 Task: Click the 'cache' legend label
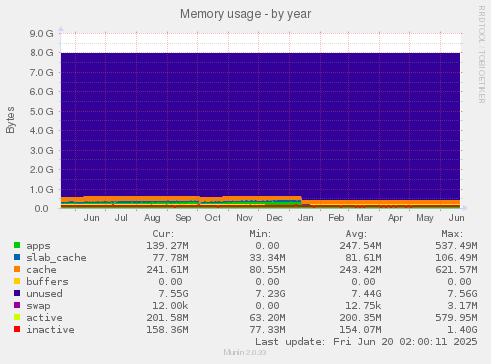41,270
